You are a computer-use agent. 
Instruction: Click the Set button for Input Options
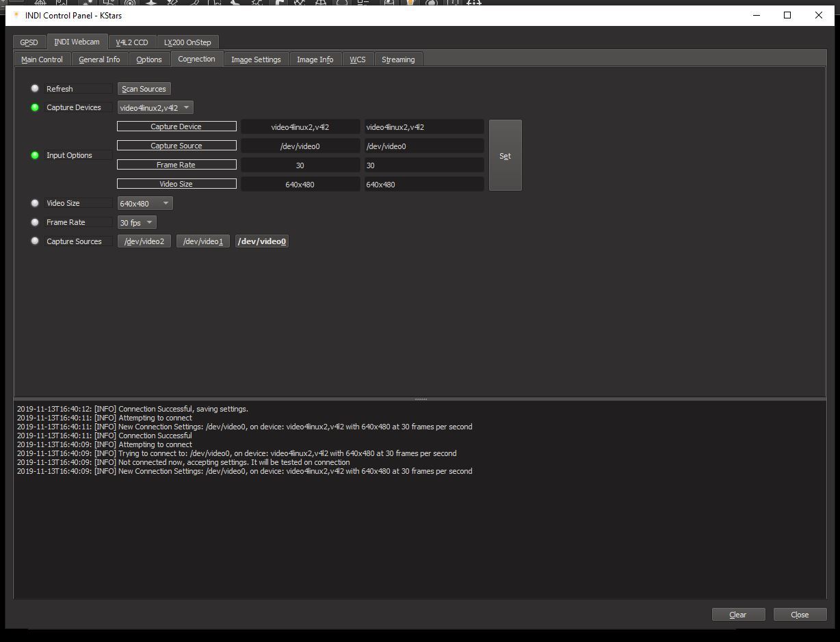coord(505,155)
